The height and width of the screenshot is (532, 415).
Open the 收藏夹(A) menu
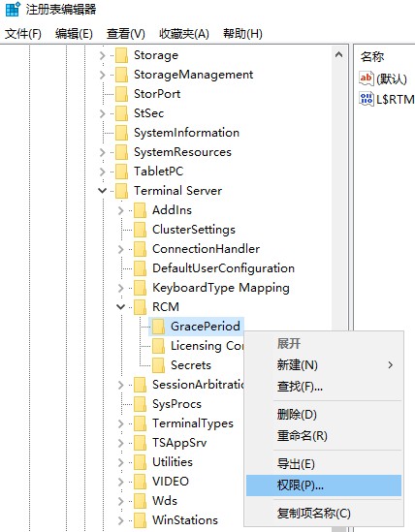[183, 34]
